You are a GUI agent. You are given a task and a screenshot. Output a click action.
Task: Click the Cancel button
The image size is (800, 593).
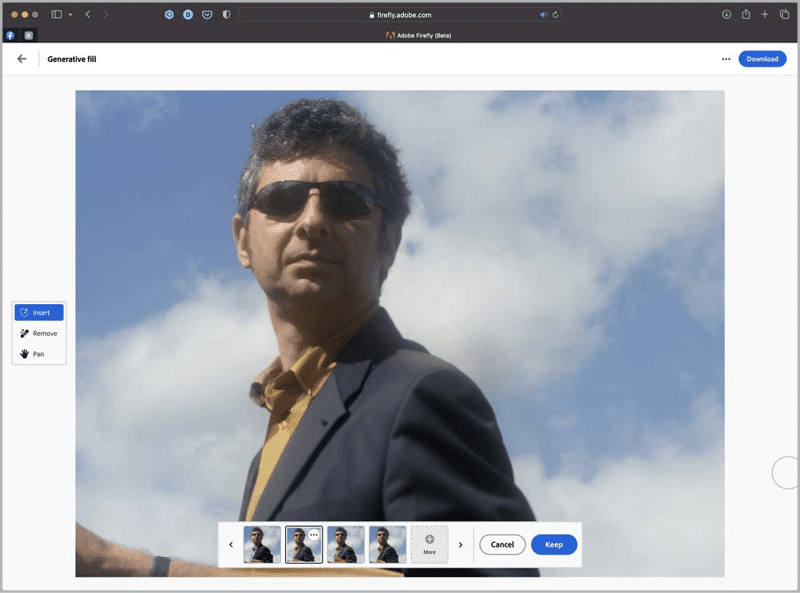(x=502, y=545)
